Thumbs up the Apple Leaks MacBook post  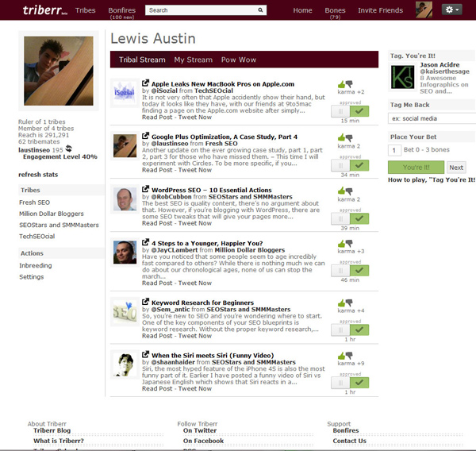coord(341,84)
